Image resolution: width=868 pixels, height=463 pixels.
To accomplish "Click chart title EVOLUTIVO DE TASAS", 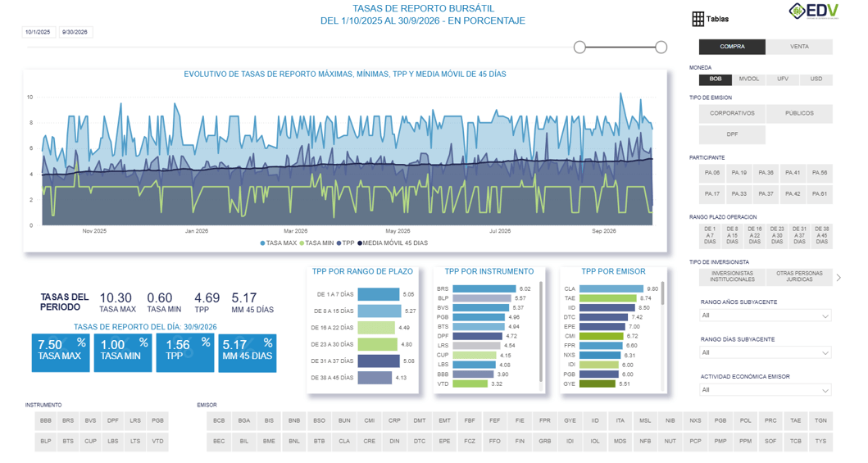I will point(345,74).
